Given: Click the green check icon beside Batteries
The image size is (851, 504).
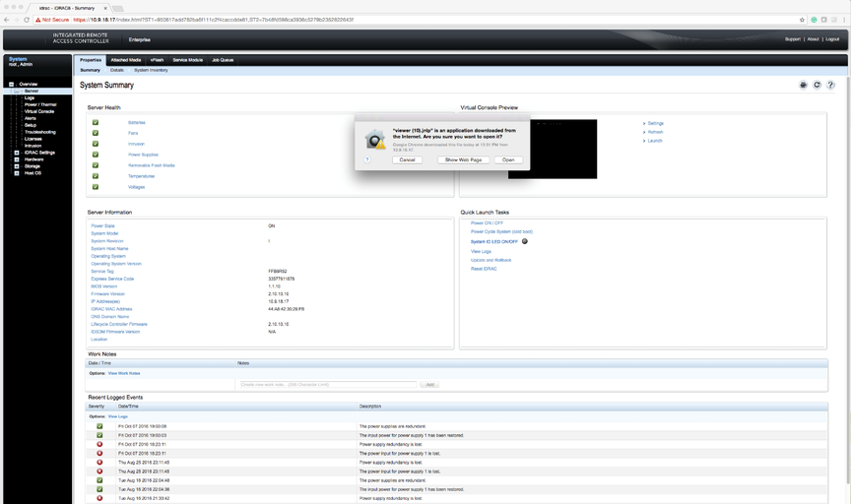Looking at the screenshot, I should (96, 122).
